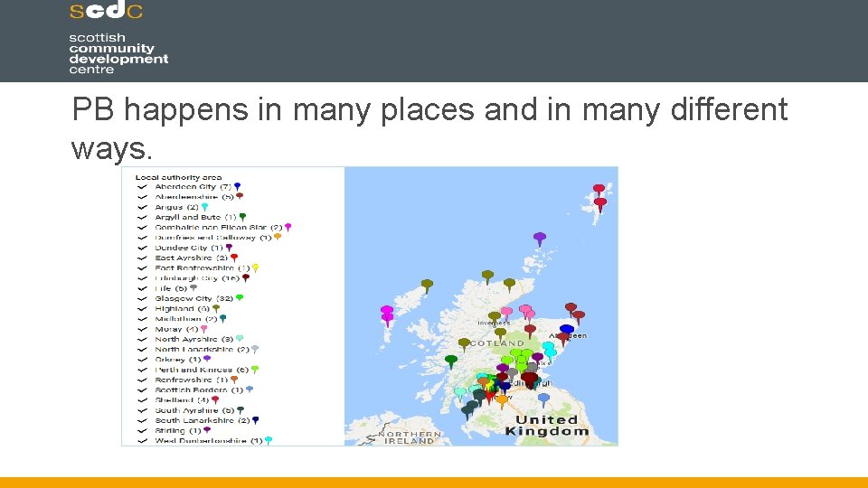Select the orange pin south of Glasgow cluster
Screen dimensions: 868x488
pyautogui.click(x=502, y=401)
